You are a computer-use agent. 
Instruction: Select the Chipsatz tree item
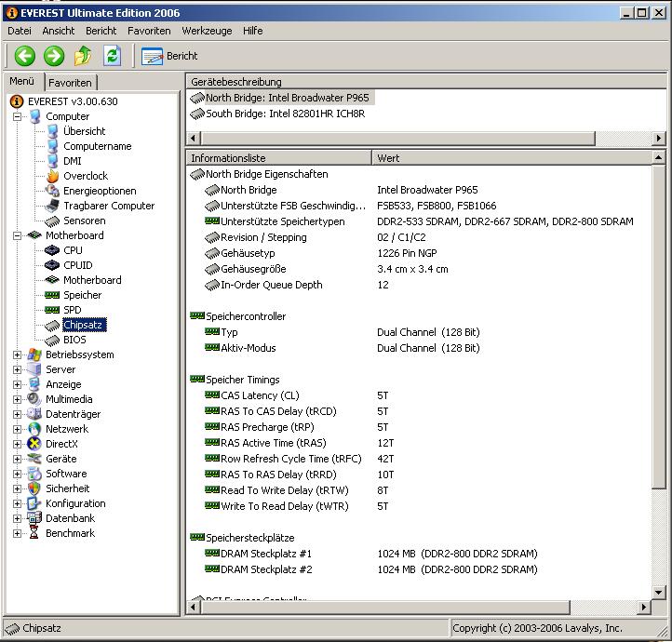85,325
